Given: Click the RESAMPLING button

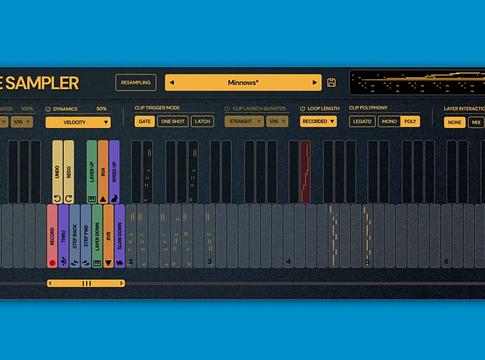Looking at the screenshot, I should (x=136, y=82).
